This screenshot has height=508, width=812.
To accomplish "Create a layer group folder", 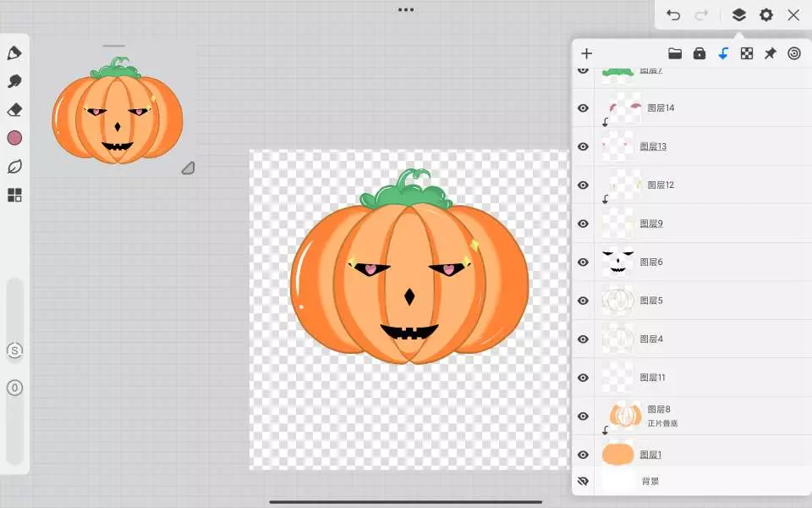I will click(675, 53).
